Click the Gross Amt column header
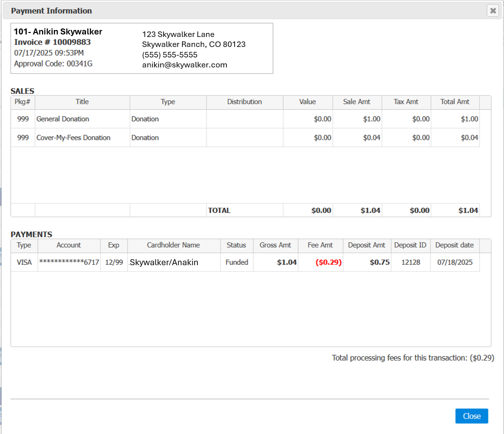Screen dimensions: 504x434 pyautogui.click(x=275, y=245)
